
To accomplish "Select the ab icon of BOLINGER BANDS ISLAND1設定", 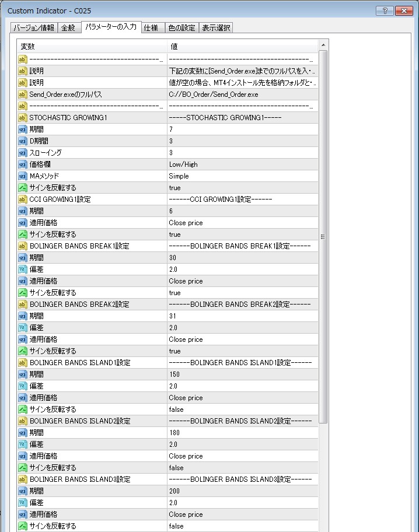I will [22, 363].
